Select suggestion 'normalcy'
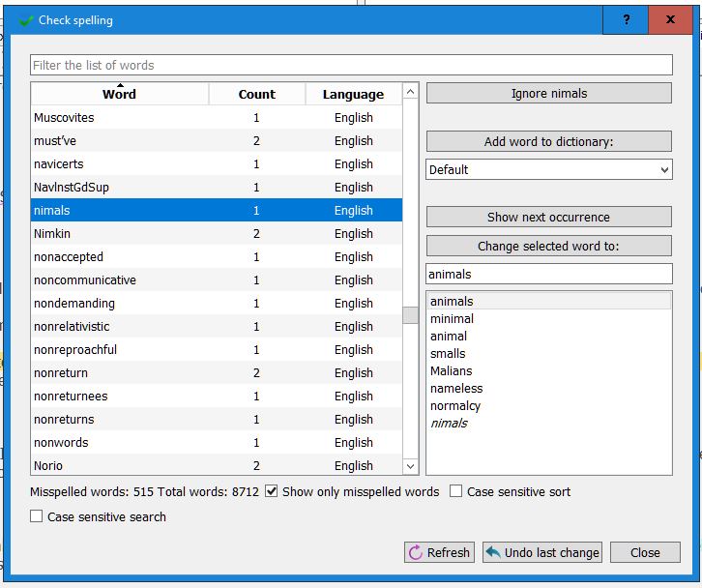The width and height of the screenshot is (702, 588). [549, 406]
